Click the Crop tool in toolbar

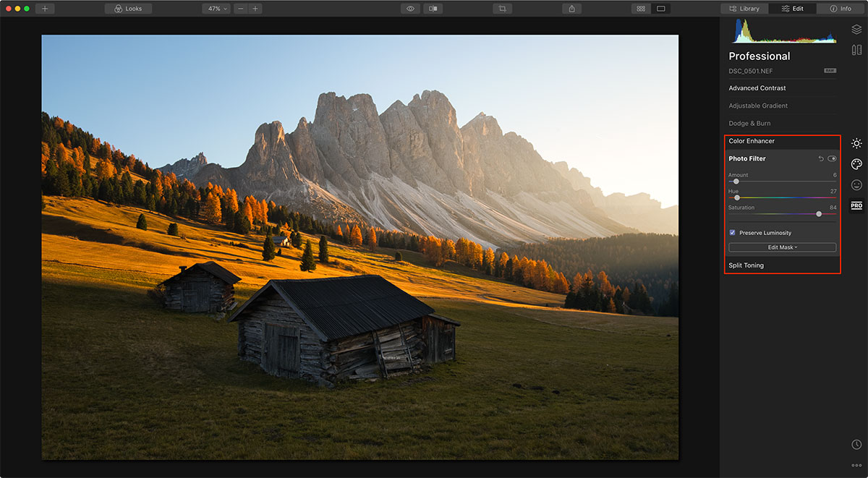click(502, 9)
